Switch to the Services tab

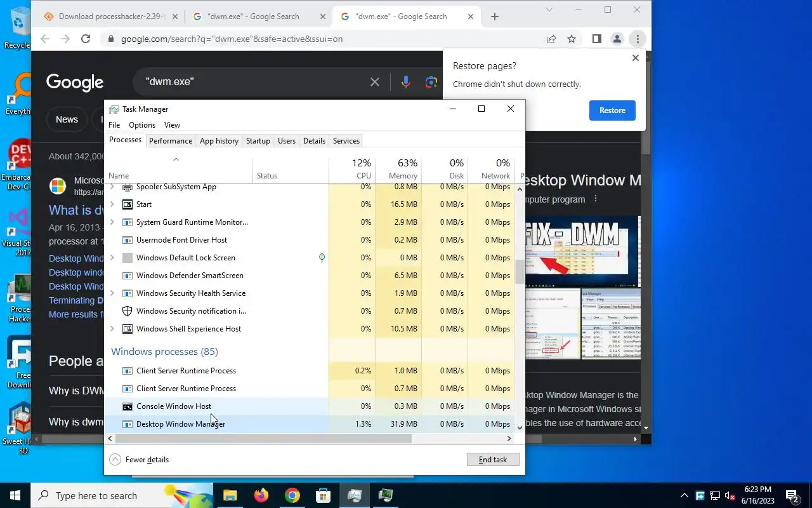(346, 141)
